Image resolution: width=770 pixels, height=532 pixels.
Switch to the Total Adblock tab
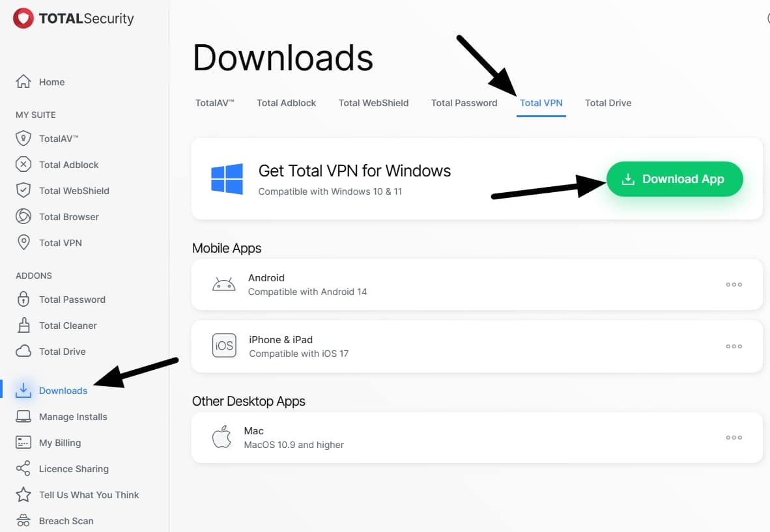(x=286, y=103)
